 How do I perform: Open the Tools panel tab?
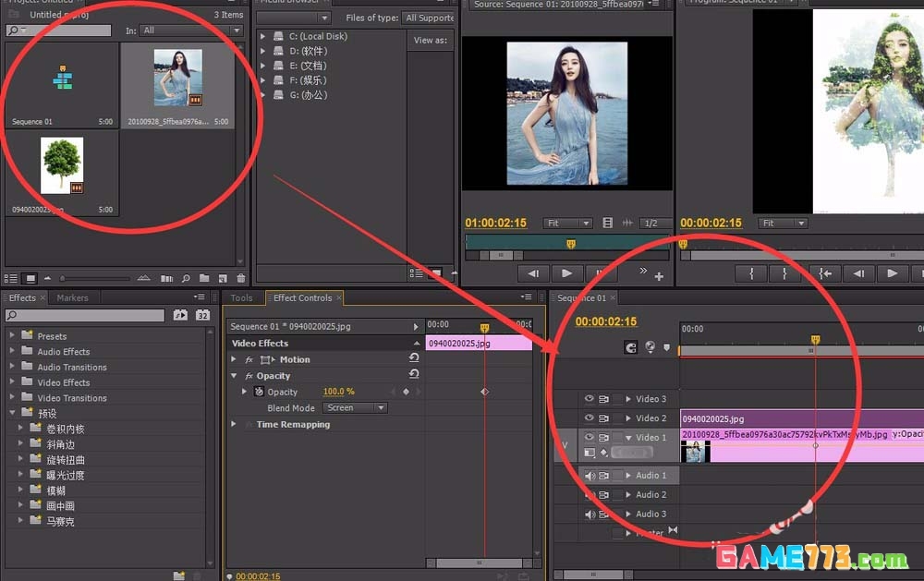tap(242, 297)
